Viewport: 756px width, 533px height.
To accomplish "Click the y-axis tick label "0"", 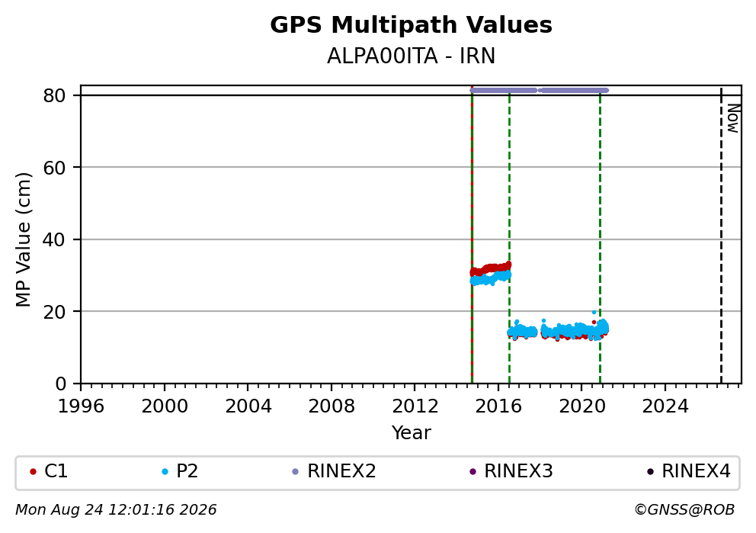I will tap(60, 384).
